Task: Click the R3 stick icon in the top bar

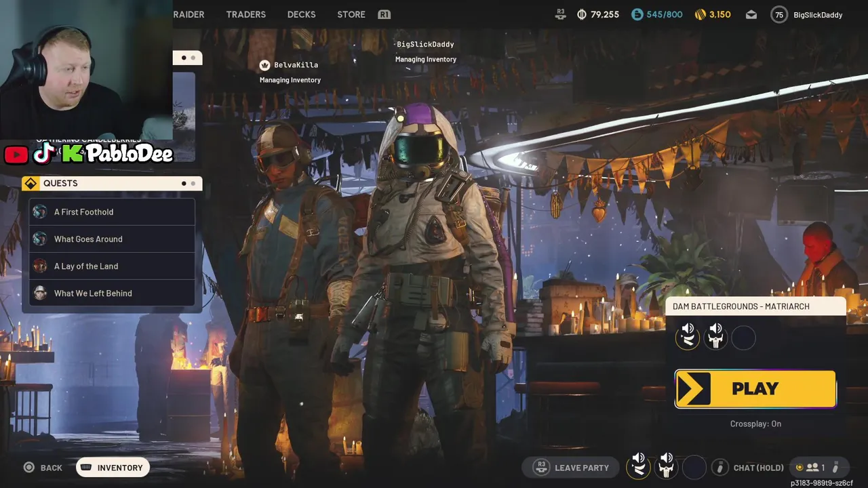Action: pos(561,14)
